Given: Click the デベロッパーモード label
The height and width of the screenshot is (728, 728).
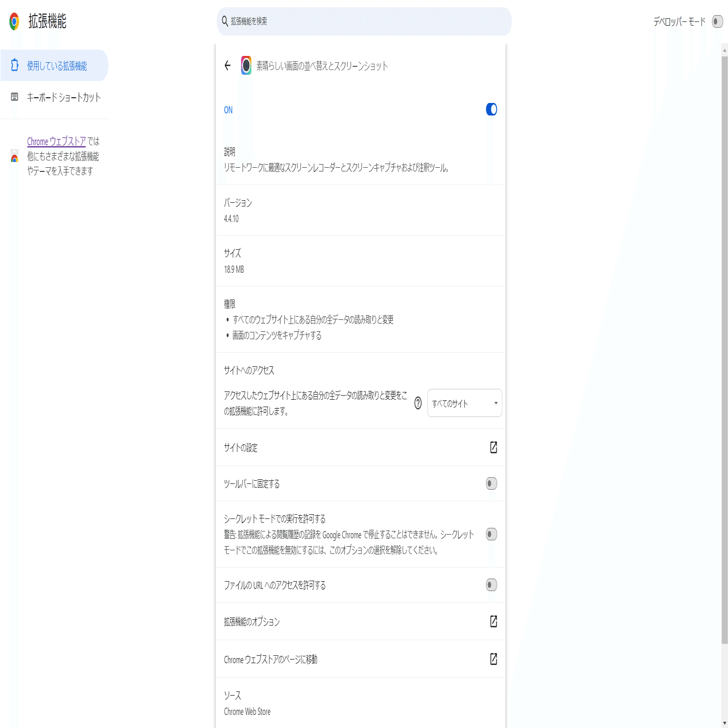Looking at the screenshot, I should (x=679, y=21).
